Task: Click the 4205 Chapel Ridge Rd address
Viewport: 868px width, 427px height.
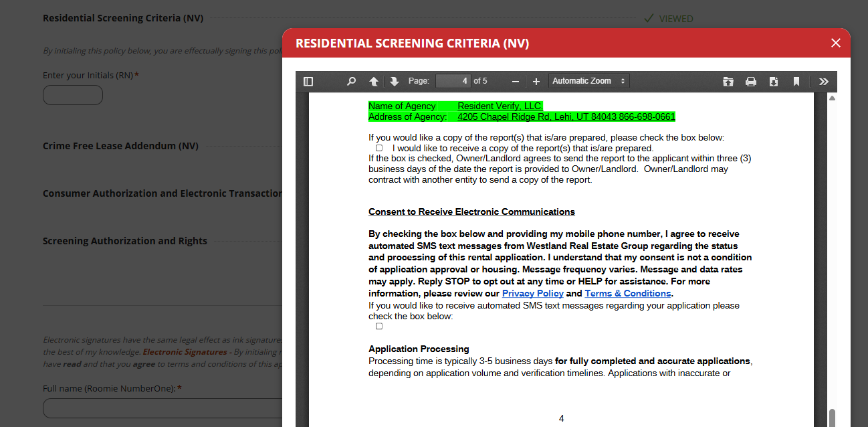Action: (x=566, y=116)
